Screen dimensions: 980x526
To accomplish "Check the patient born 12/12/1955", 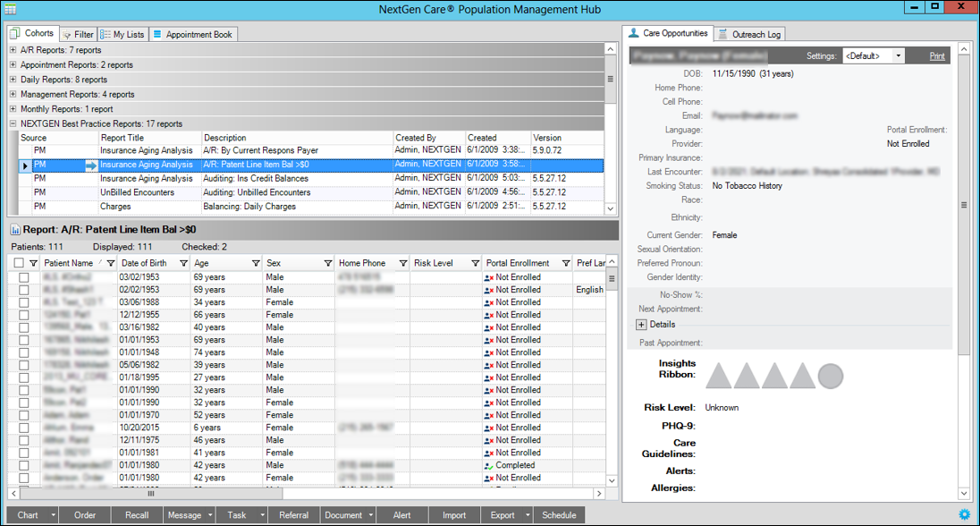I will point(24,315).
